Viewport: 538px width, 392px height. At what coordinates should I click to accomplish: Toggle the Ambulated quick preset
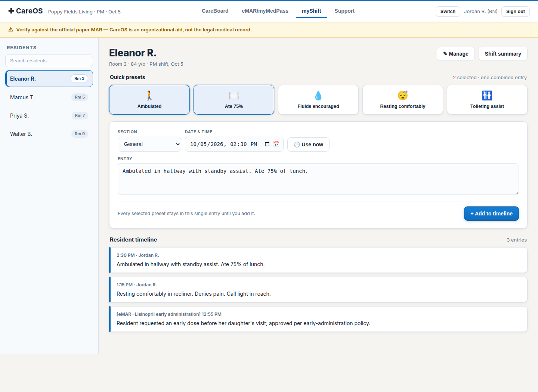click(149, 100)
